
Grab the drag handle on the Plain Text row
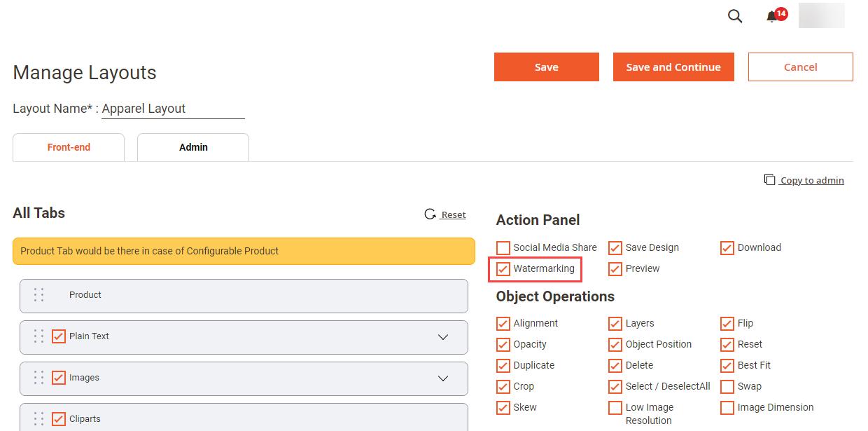coord(38,336)
